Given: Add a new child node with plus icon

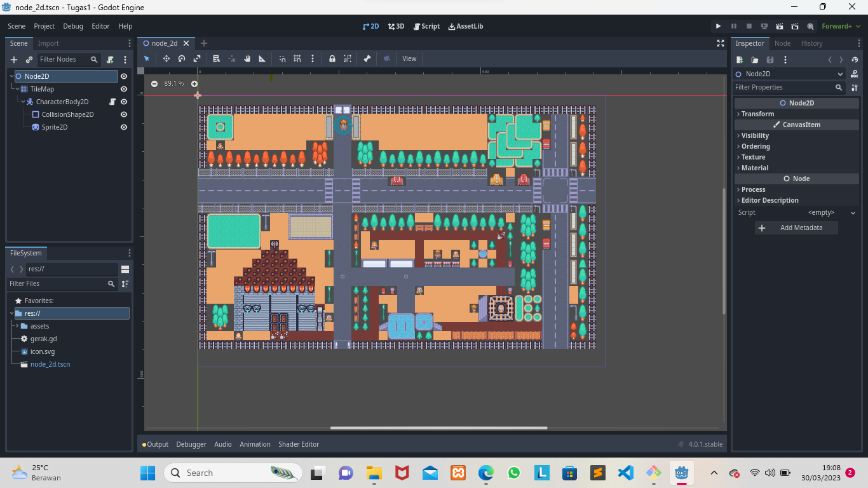Looking at the screenshot, I should click(13, 59).
